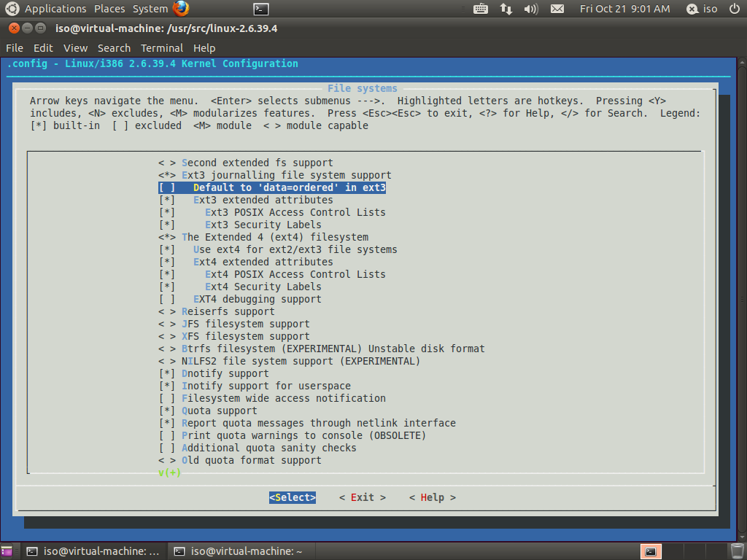Image resolution: width=747 pixels, height=560 pixels.
Task: Open the terminal launcher icon in top panel
Action: tap(261, 9)
